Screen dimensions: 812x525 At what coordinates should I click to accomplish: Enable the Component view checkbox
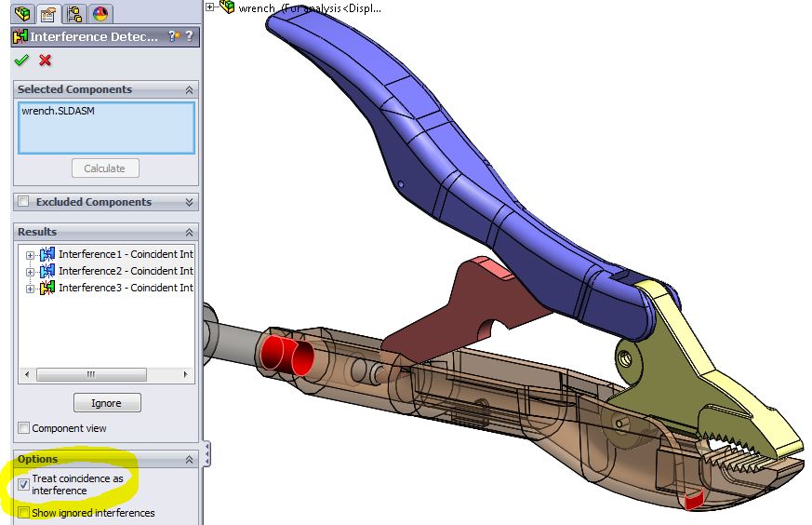[x=23, y=428]
